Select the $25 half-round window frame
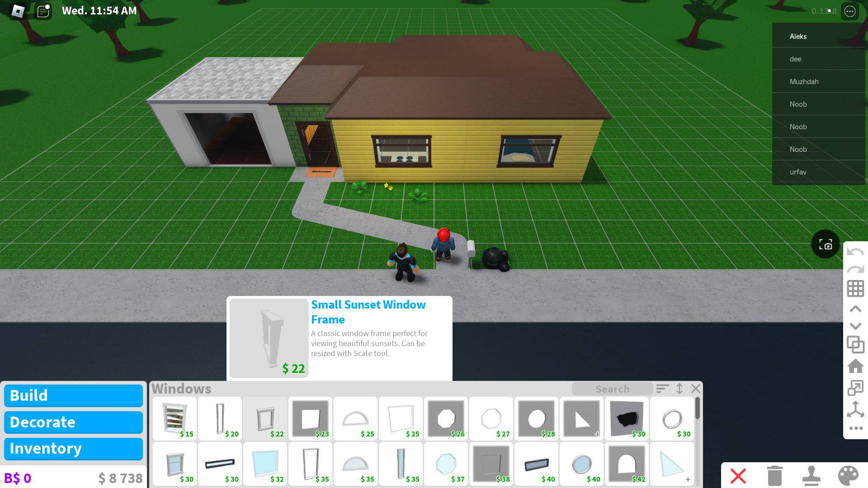868x488 pixels. 355,419
